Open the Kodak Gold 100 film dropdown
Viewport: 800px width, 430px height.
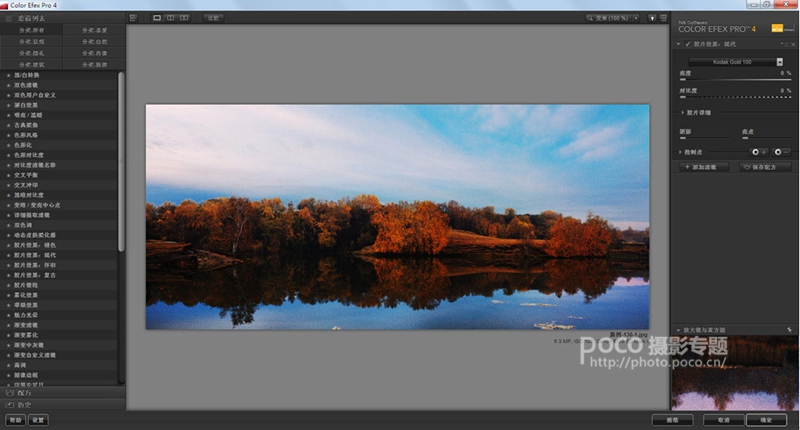(736, 62)
